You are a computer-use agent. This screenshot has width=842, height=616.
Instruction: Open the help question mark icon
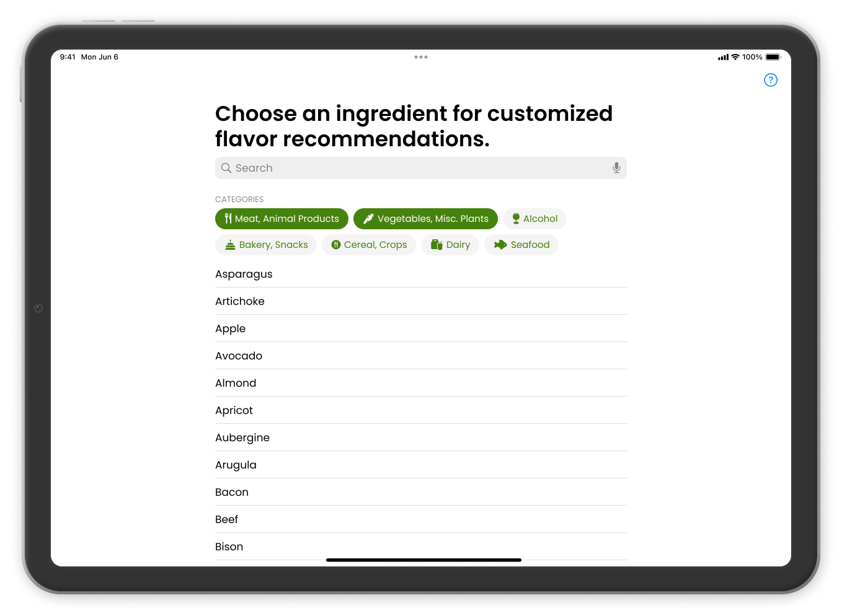click(x=771, y=80)
